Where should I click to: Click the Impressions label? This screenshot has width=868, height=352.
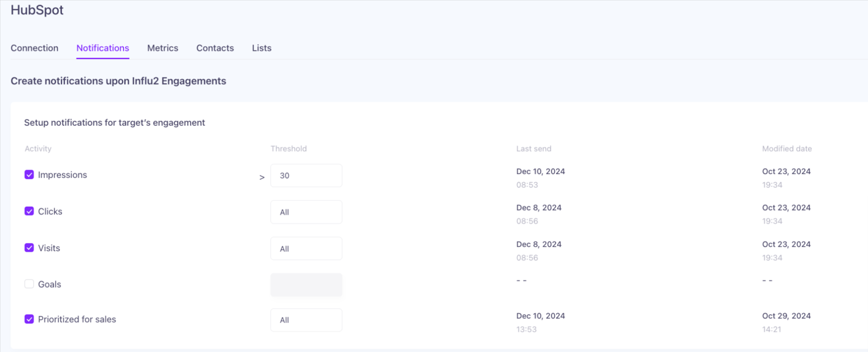(x=62, y=175)
